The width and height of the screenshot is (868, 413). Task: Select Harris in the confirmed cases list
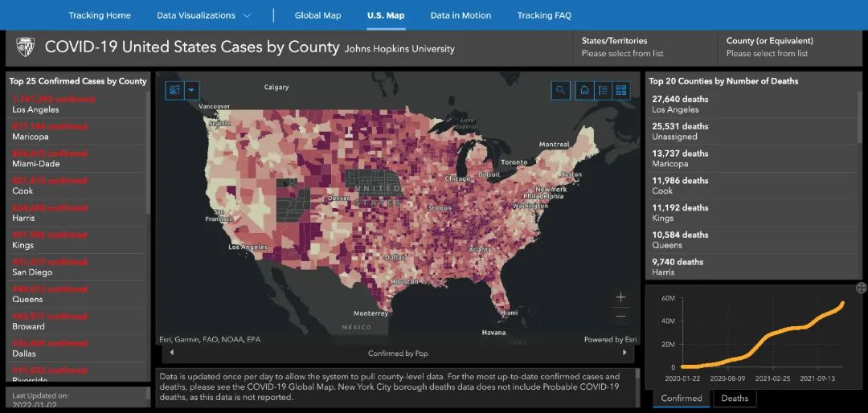76,213
